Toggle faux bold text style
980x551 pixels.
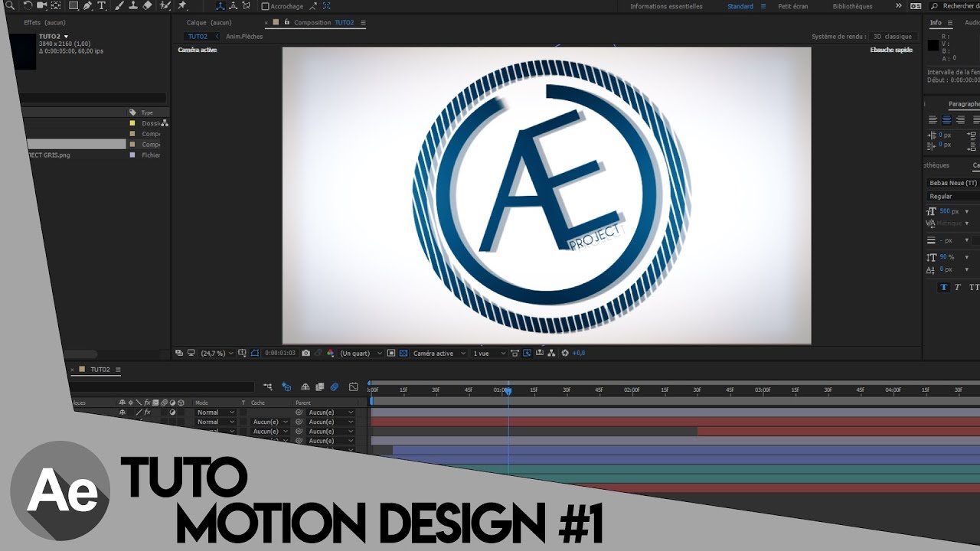[x=943, y=287]
